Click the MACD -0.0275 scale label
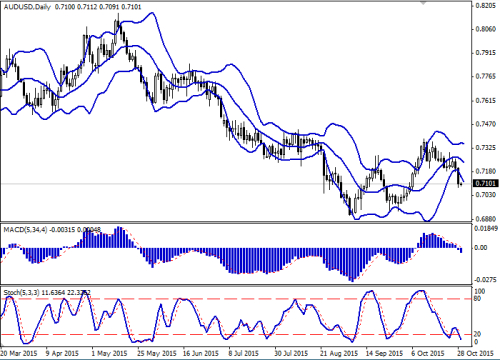Viewport: 500px width, 360px height. click(485, 279)
